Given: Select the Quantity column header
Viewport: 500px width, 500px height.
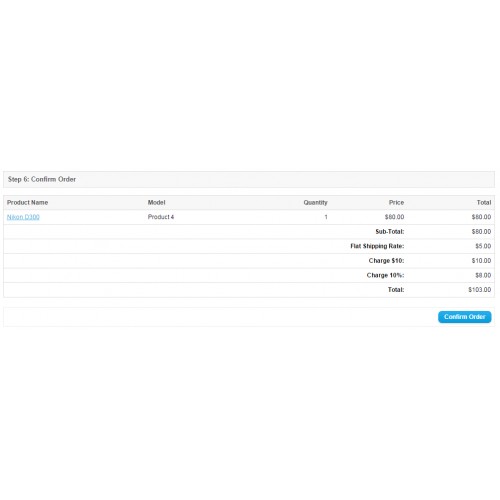Looking at the screenshot, I should tap(315, 202).
